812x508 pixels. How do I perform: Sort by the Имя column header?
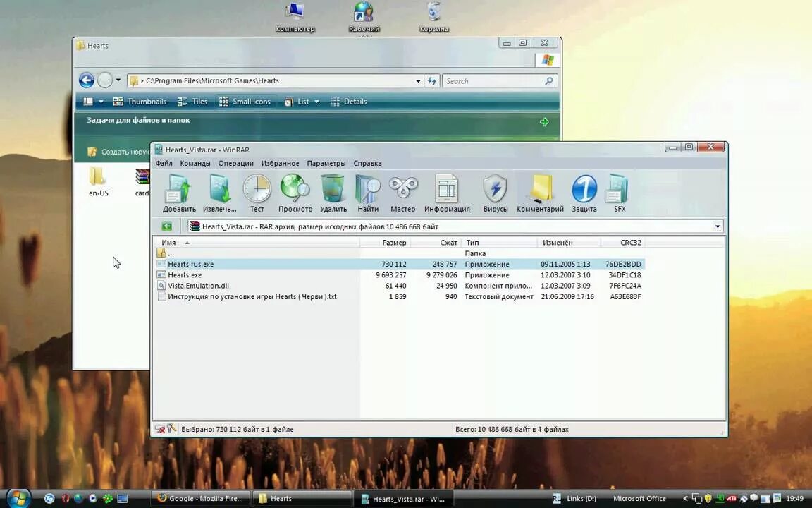click(169, 243)
